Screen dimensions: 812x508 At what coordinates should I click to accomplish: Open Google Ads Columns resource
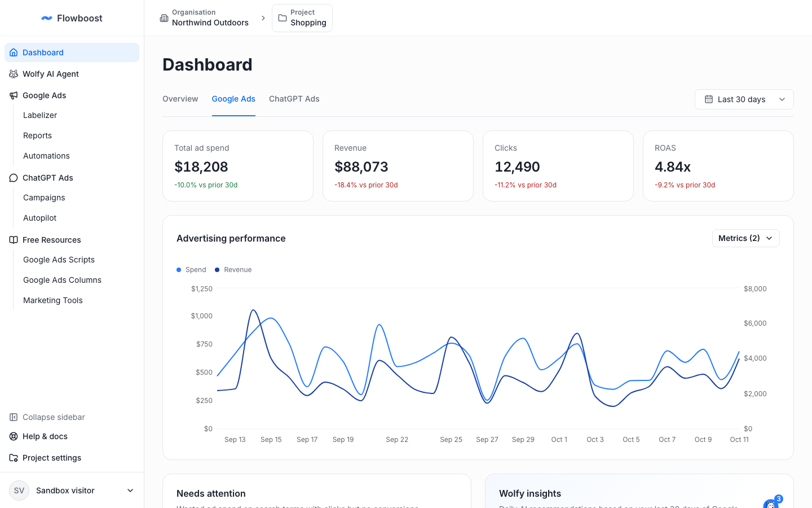[62, 280]
